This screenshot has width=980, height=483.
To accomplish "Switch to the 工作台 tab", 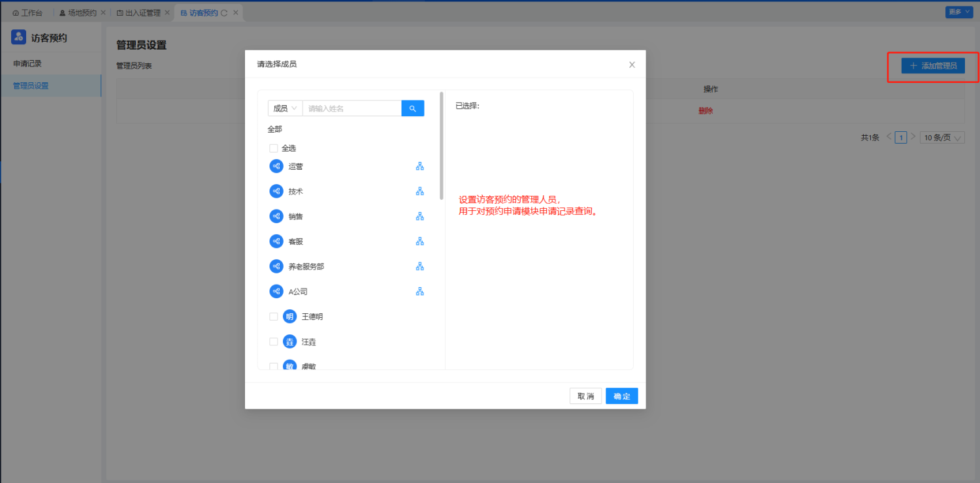I will click(x=28, y=12).
